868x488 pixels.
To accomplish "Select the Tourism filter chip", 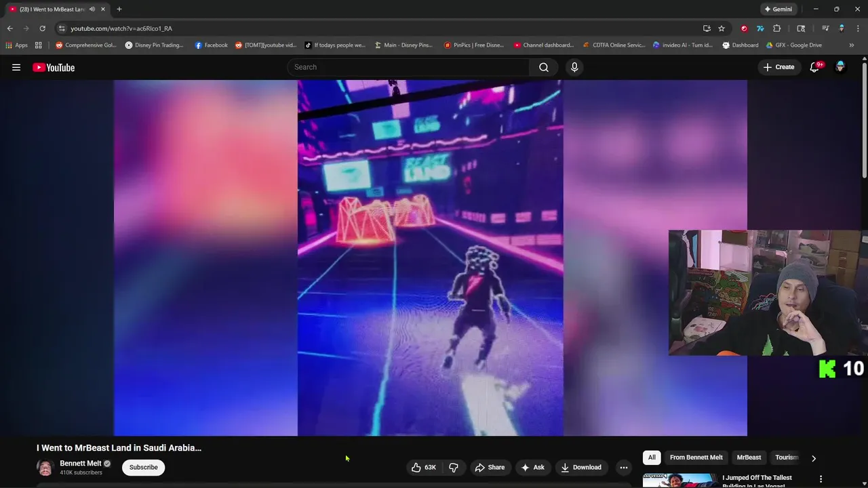I will (x=787, y=457).
